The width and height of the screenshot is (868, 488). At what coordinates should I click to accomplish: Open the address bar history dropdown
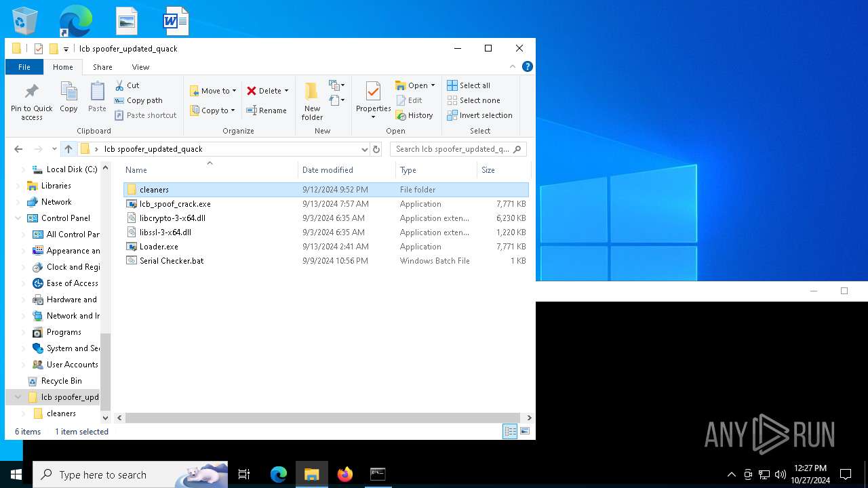365,149
